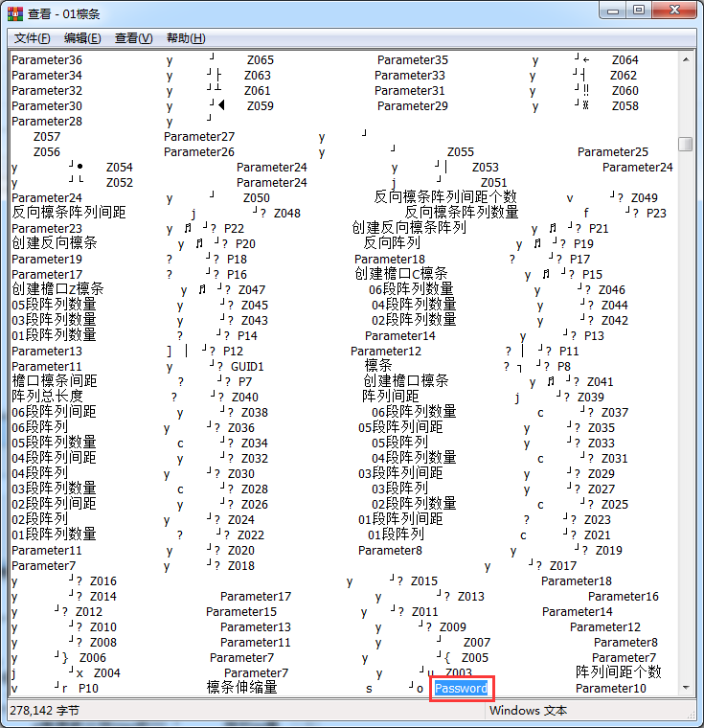Open the 帮助(H) menu

coord(186,38)
